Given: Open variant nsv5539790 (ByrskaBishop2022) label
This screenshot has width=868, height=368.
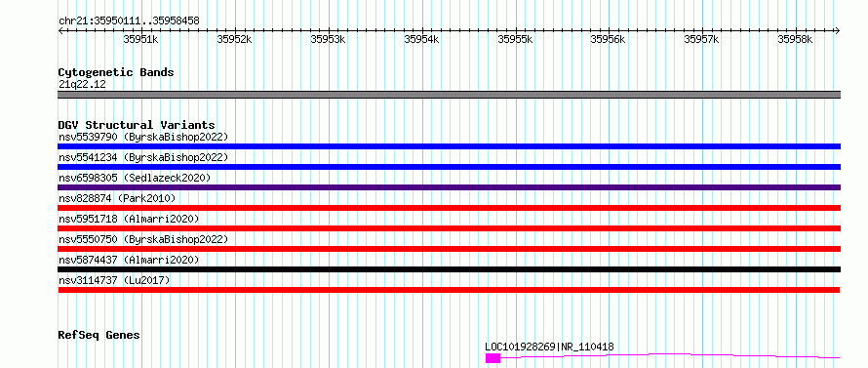Looking at the screenshot, I should pyautogui.click(x=143, y=137).
